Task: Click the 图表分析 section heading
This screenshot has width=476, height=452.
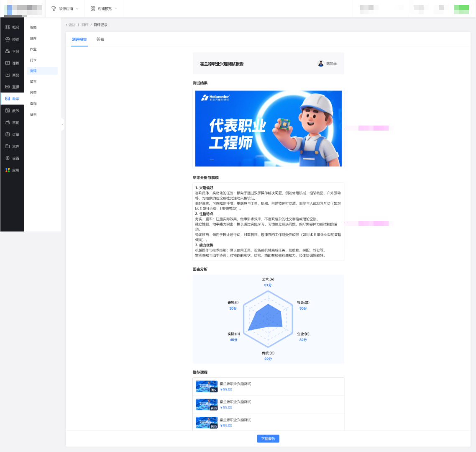Action: [x=200, y=269]
